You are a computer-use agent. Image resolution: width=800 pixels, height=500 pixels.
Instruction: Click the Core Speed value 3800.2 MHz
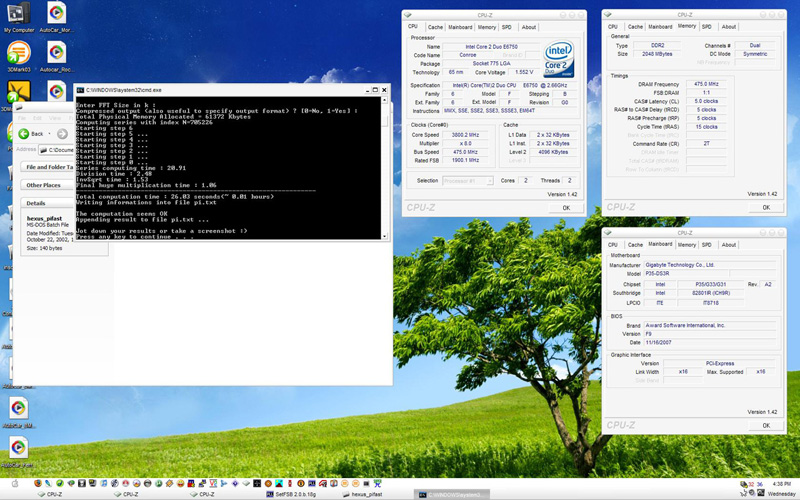pyautogui.click(x=465, y=135)
